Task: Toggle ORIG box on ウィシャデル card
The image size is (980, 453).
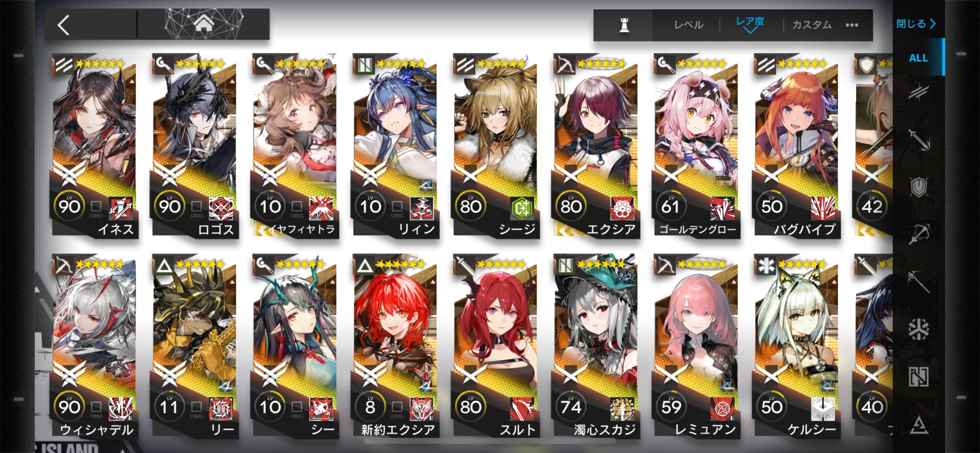Action: click(96, 406)
